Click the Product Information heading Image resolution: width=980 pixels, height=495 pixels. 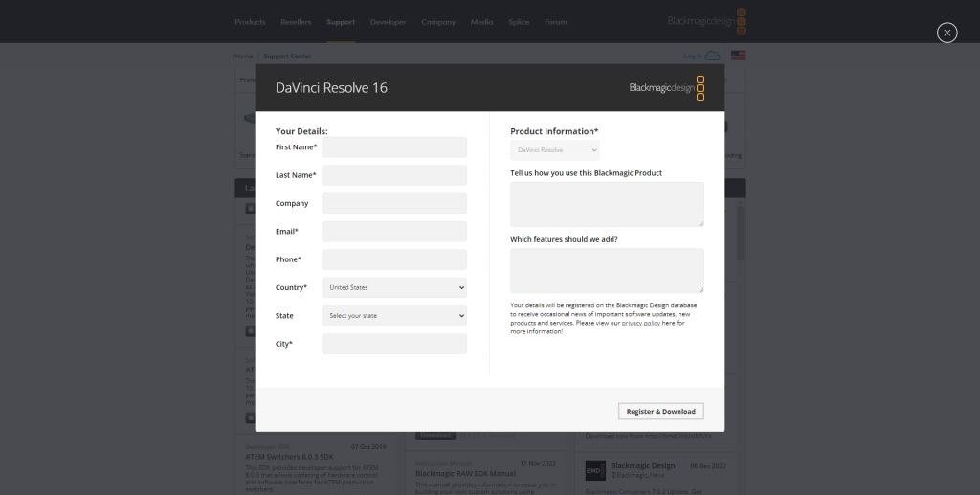[554, 131]
